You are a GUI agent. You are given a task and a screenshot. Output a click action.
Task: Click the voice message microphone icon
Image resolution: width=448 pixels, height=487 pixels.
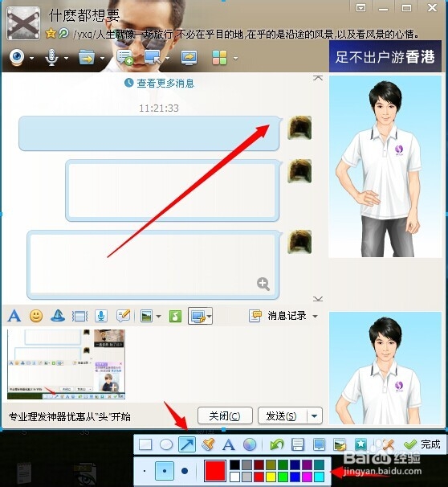[x=101, y=316]
